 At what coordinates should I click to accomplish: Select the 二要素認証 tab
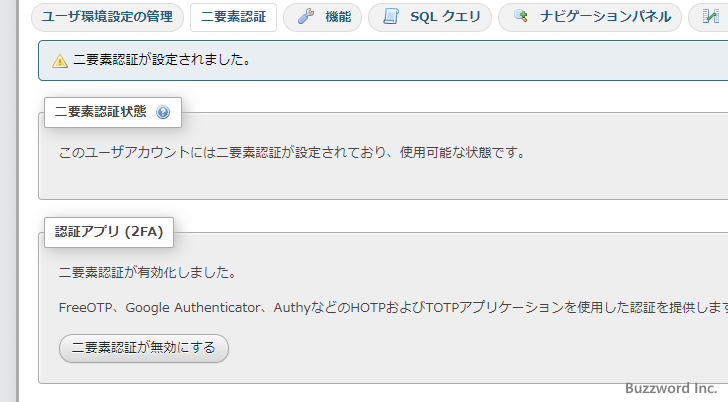[x=234, y=17]
